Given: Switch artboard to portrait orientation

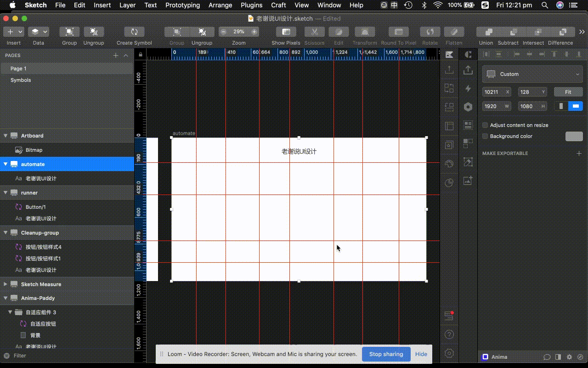Looking at the screenshot, I should (x=561, y=106).
